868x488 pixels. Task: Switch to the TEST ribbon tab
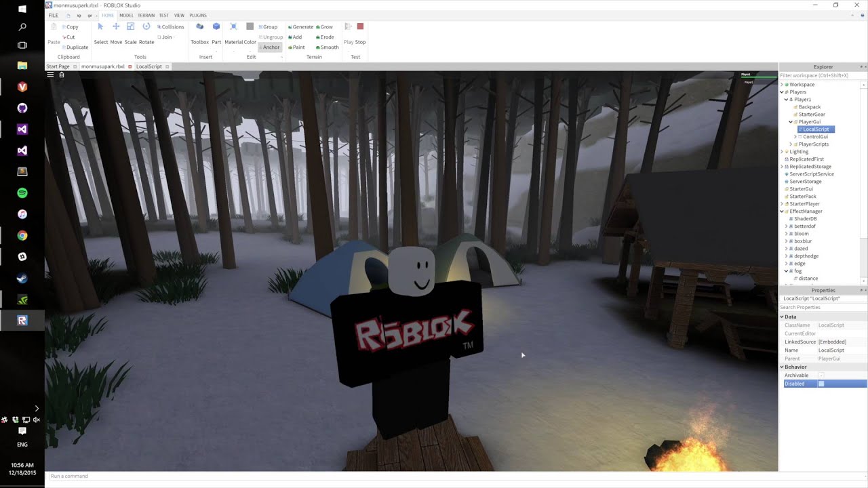(x=163, y=15)
